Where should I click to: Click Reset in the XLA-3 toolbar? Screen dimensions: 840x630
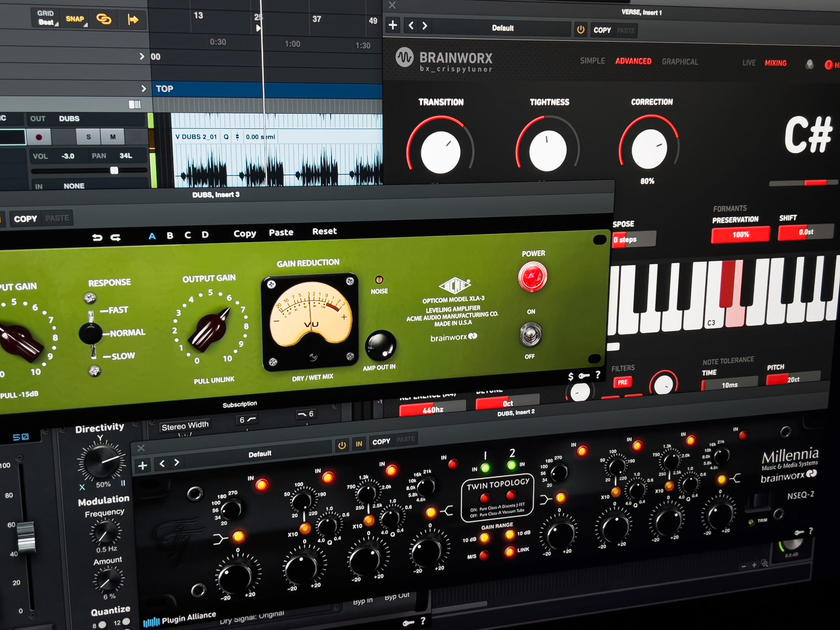(x=324, y=231)
